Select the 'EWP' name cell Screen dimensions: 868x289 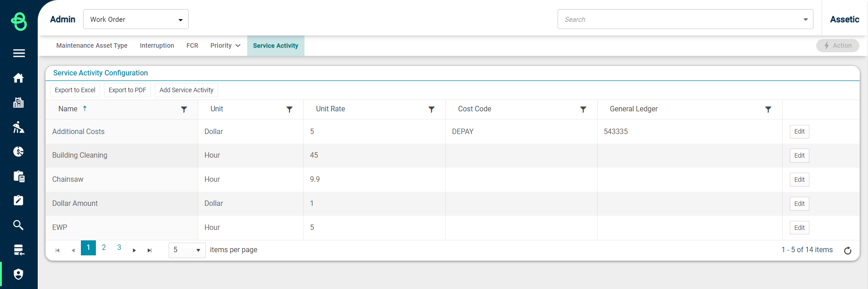[122, 228]
